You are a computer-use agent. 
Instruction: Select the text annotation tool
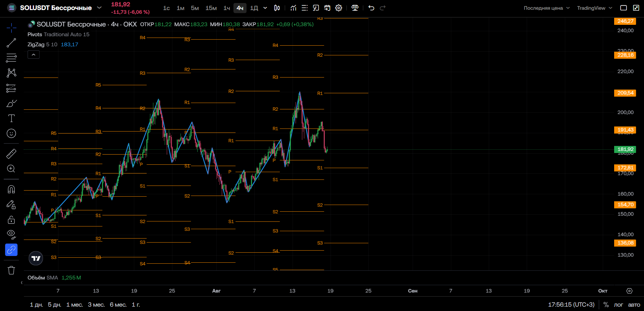(x=11, y=118)
